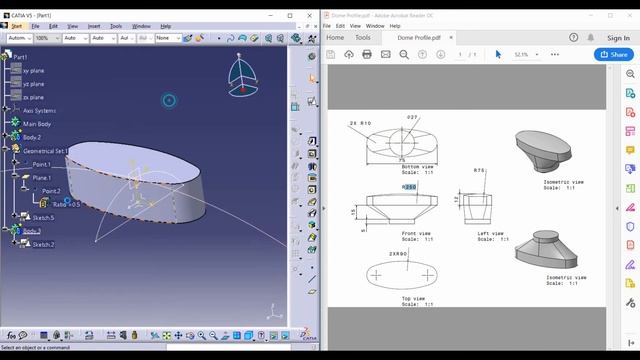Open Acrobat help question mark icon

pyautogui.click(x=573, y=38)
